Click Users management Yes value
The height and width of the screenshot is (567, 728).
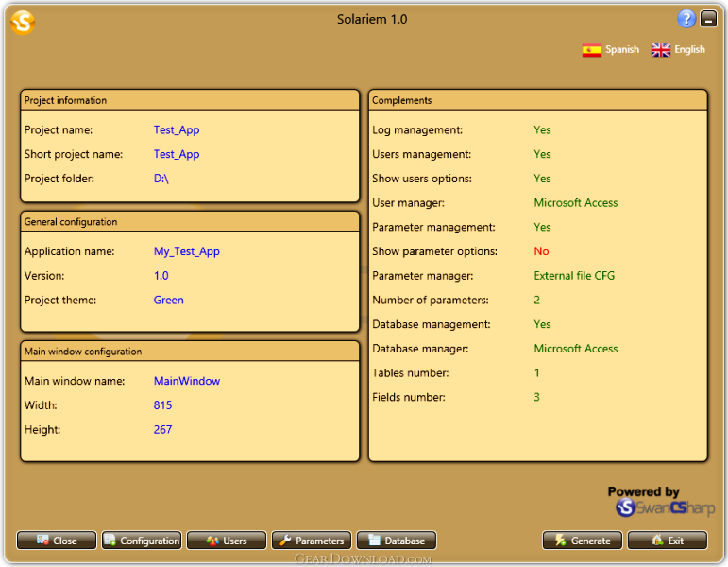pyautogui.click(x=542, y=154)
